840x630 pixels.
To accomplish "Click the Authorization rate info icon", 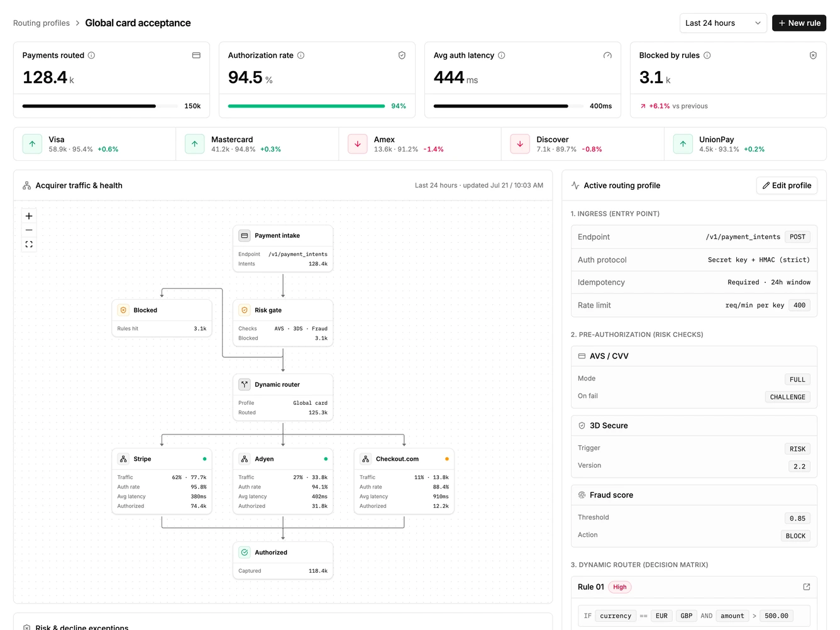I will point(301,55).
